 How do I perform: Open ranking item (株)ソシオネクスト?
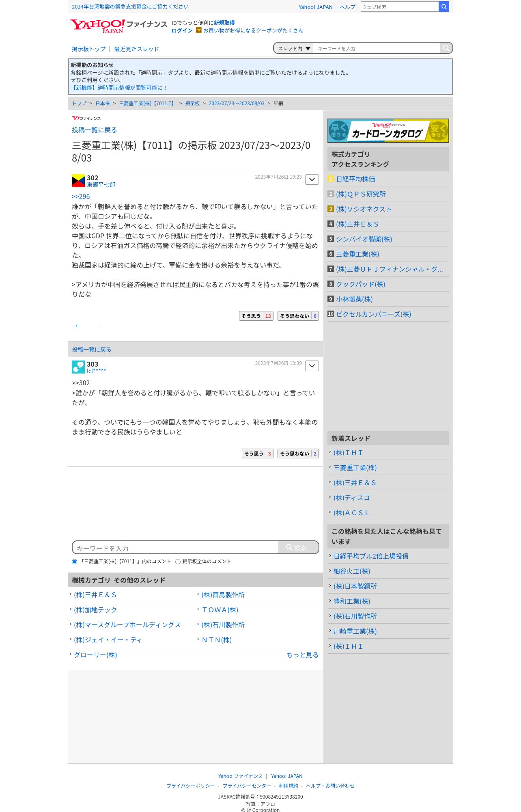[364, 209]
